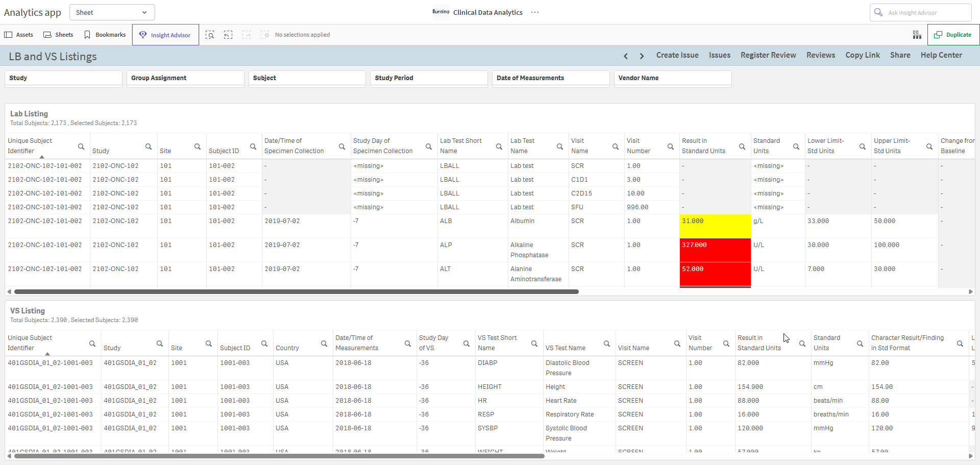Image resolution: width=980 pixels, height=465 pixels.
Task: Open the Bookmarks tab
Action: tap(105, 35)
